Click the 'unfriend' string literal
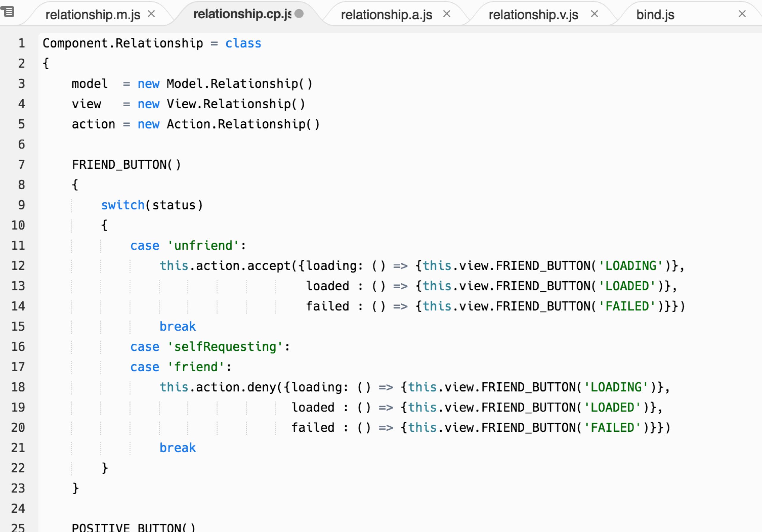Image resolution: width=762 pixels, height=532 pixels. pyautogui.click(x=203, y=245)
